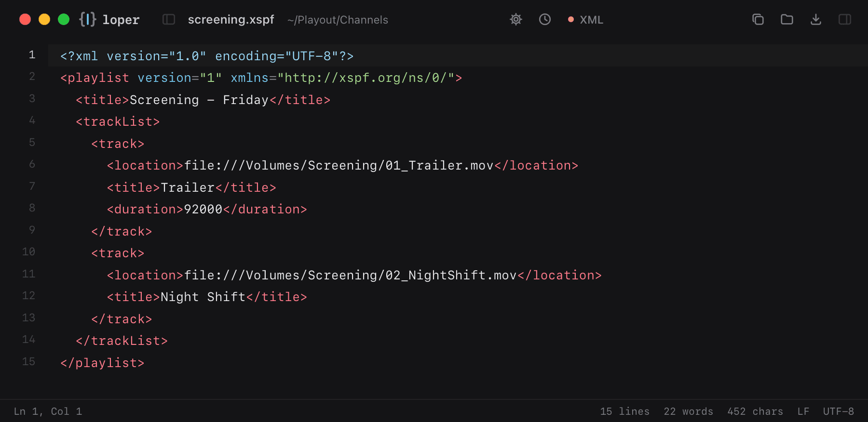
Task: Open the theme brightness settings icon
Action: 516,19
